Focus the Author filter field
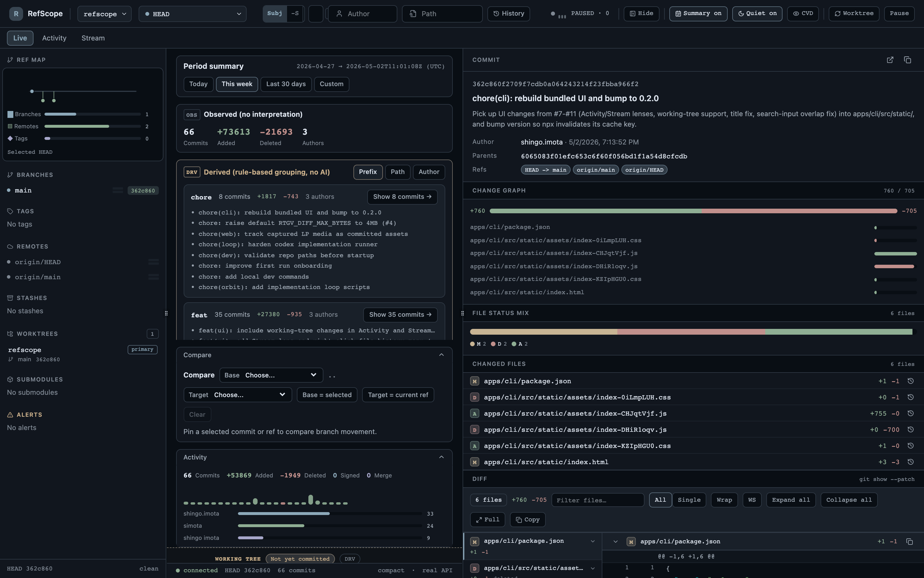The height and width of the screenshot is (578, 924). (362, 14)
